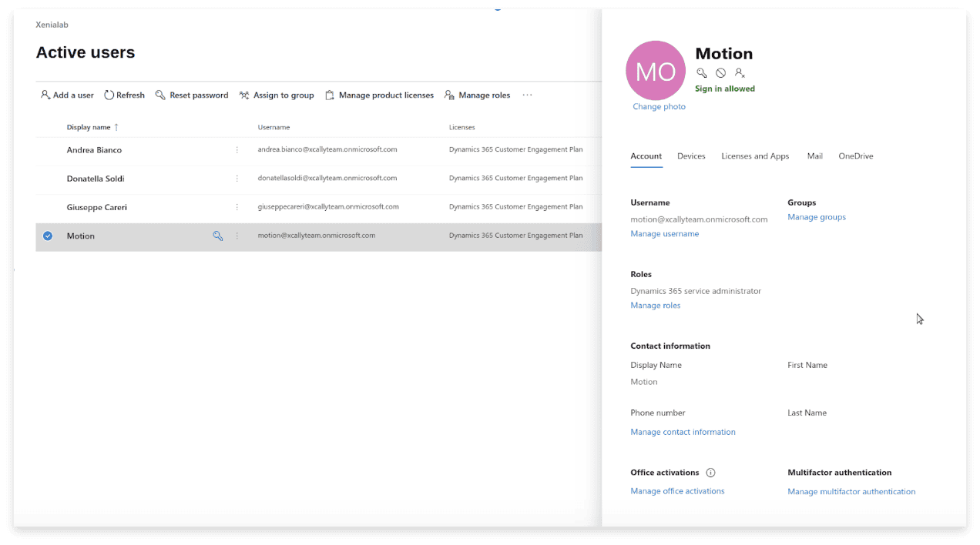Open the Manage groups link

pyautogui.click(x=817, y=217)
